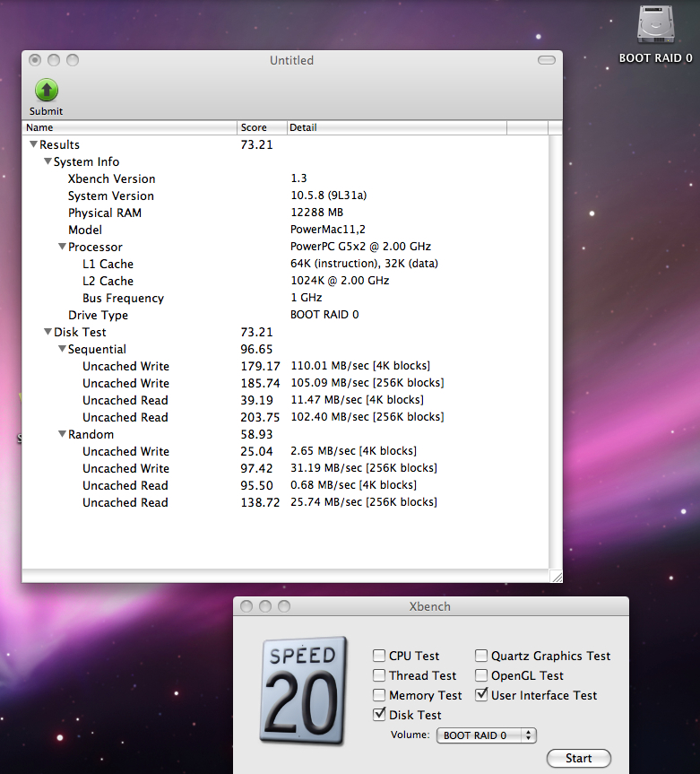
Task: Select the System Version row
Action: (285, 196)
